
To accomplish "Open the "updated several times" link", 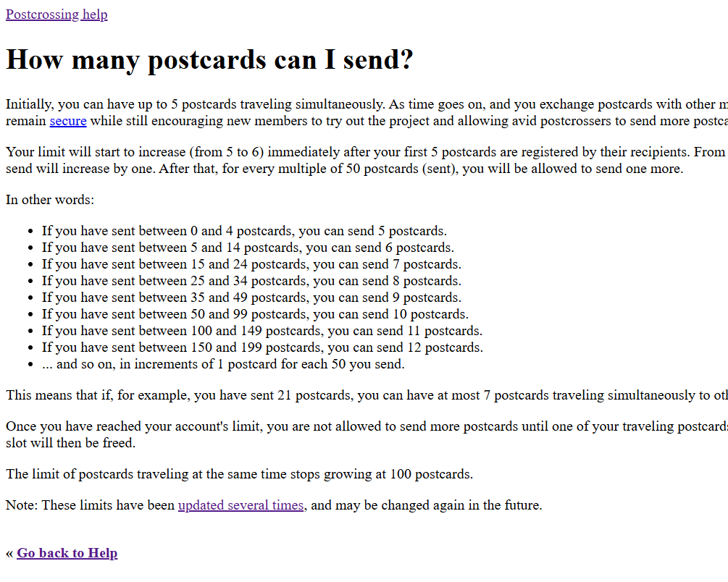I will (240, 505).
